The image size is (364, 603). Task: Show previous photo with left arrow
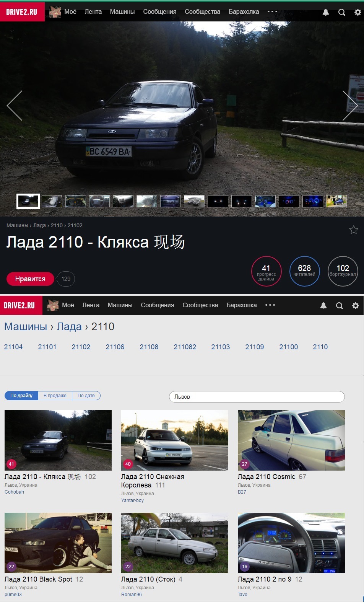(x=15, y=106)
